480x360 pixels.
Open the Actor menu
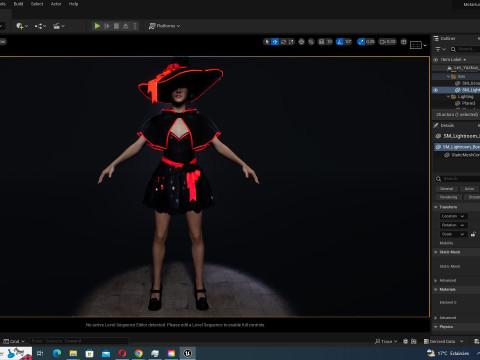tap(56, 4)
